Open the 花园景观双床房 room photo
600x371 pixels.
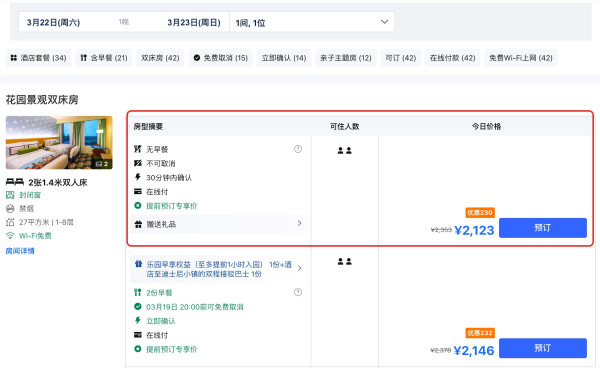pyautogui.click(x=59, y=142)
